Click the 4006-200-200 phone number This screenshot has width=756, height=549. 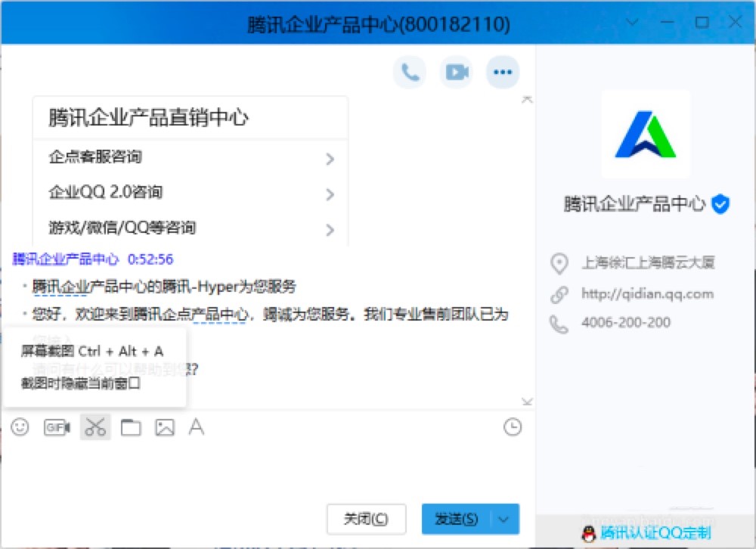pos(626,322)
